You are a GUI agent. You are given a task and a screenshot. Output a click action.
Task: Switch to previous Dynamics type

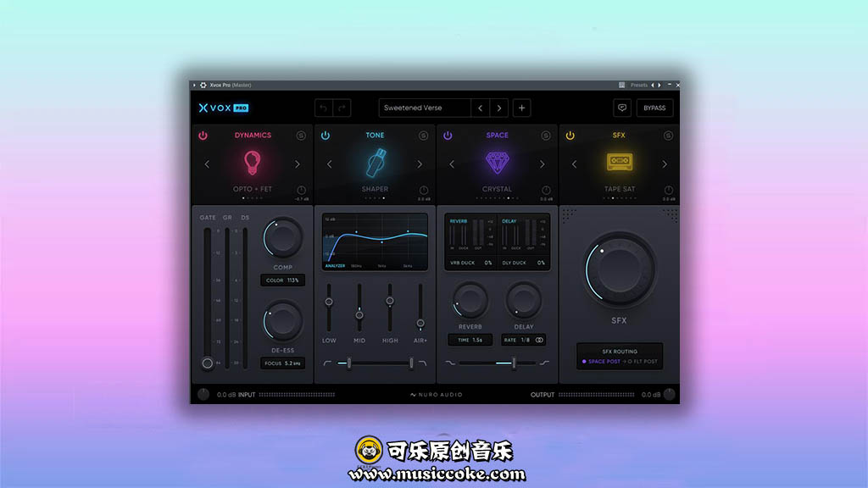tap(207, 164)
